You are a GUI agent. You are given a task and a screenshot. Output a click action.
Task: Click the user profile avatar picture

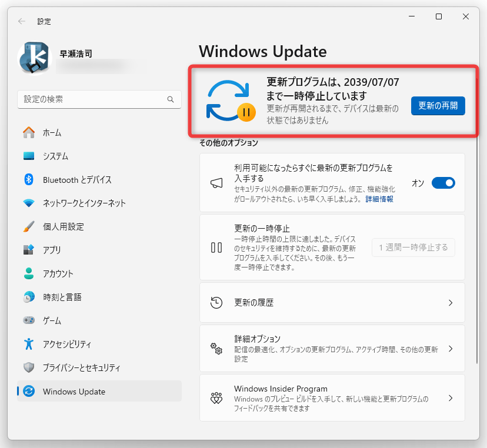click(x=35, y=58)
